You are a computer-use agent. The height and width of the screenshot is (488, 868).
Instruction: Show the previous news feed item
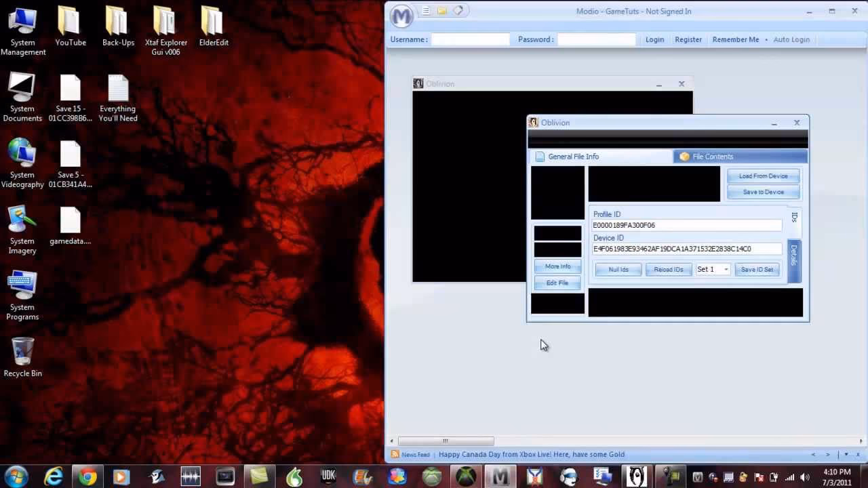point(813,454)
